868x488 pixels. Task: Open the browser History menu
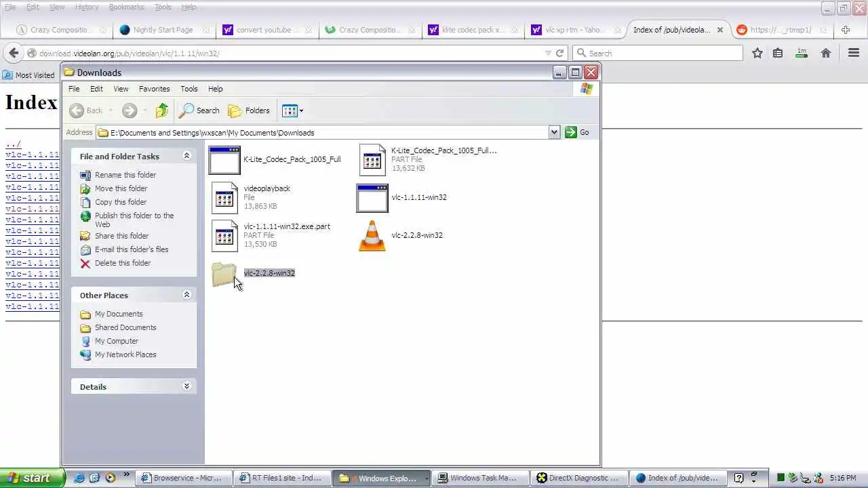pyautogui.click(x=87, y=7)
